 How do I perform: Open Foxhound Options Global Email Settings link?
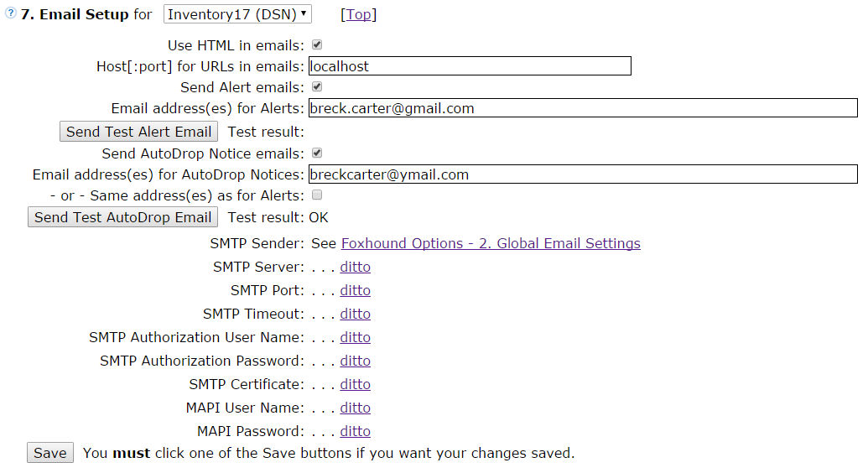point(491,243)
